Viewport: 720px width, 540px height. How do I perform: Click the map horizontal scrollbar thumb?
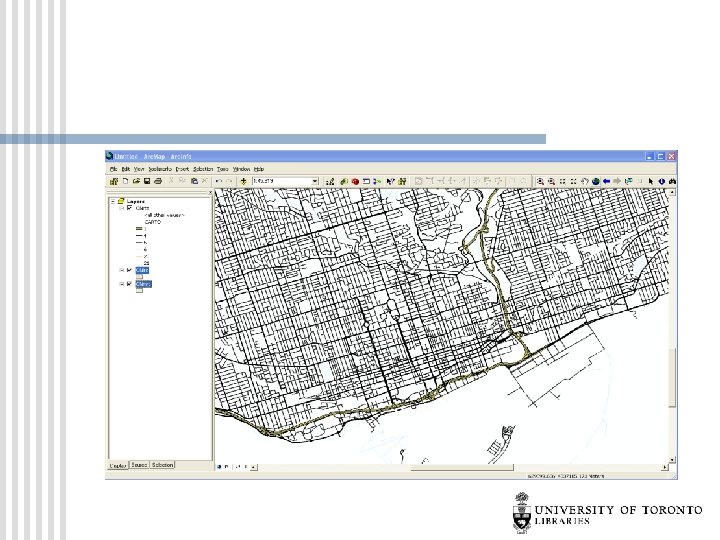click(x=461, y=467)
